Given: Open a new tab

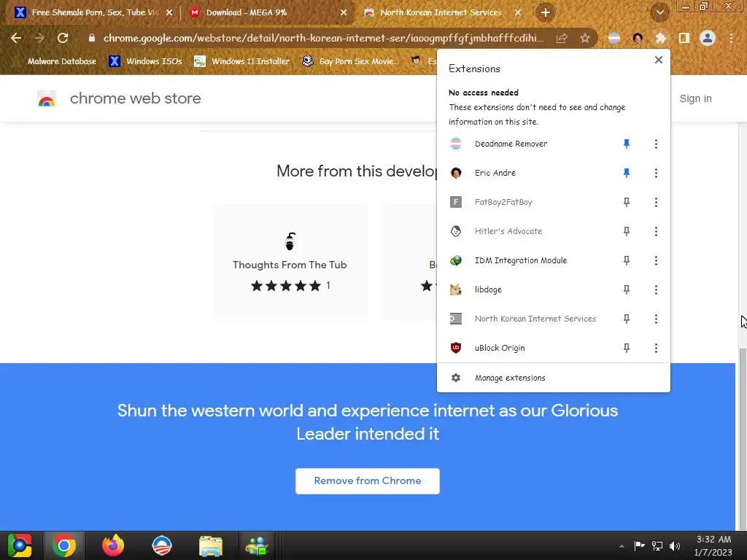Looking at the screenshot, I should (546, 12).
